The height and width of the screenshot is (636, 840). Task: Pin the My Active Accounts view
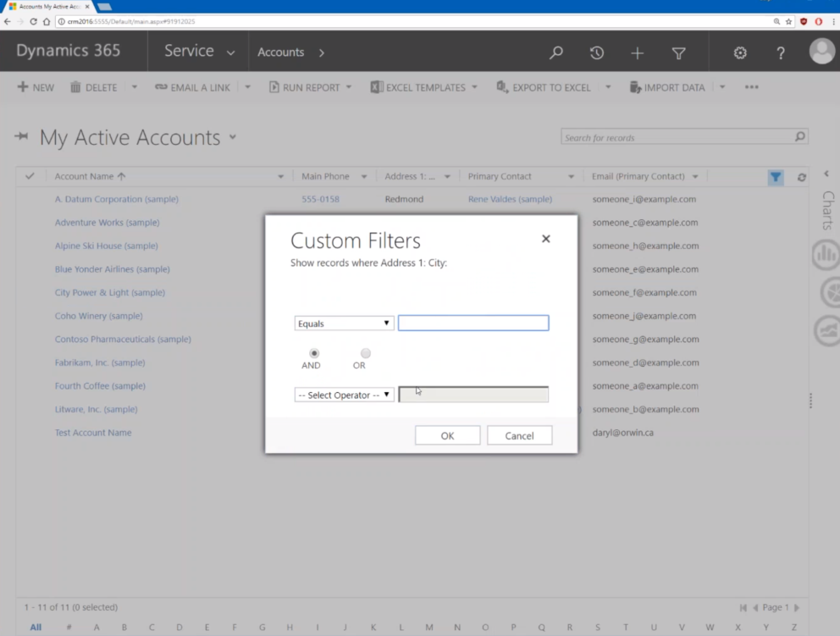point(21,136)
